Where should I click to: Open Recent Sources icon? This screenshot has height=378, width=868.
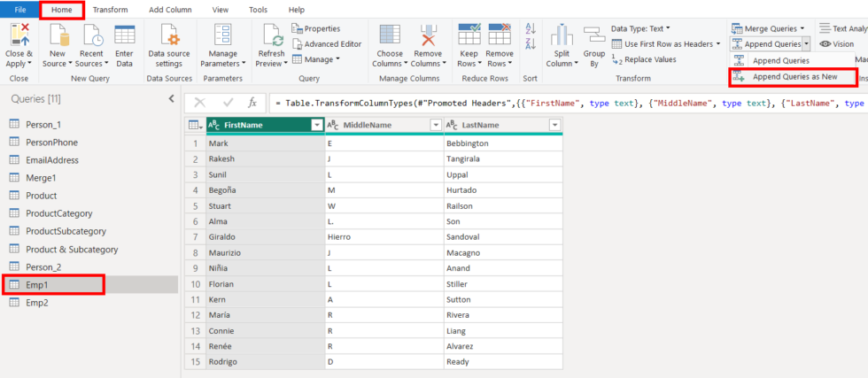[x=92, y=35]
